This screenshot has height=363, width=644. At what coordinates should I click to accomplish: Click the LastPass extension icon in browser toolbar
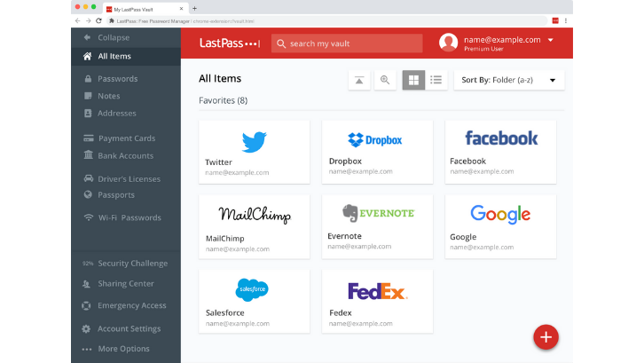[555, 21]
